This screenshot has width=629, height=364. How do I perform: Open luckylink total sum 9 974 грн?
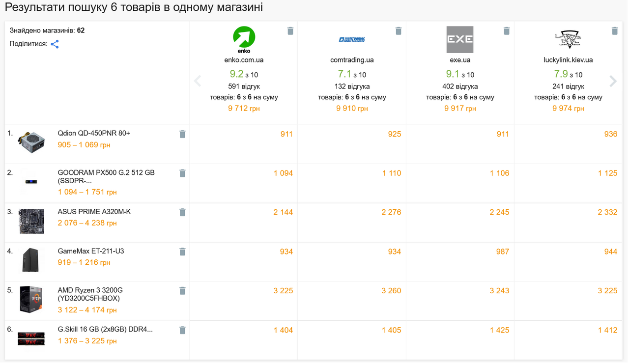coord(568,109)
